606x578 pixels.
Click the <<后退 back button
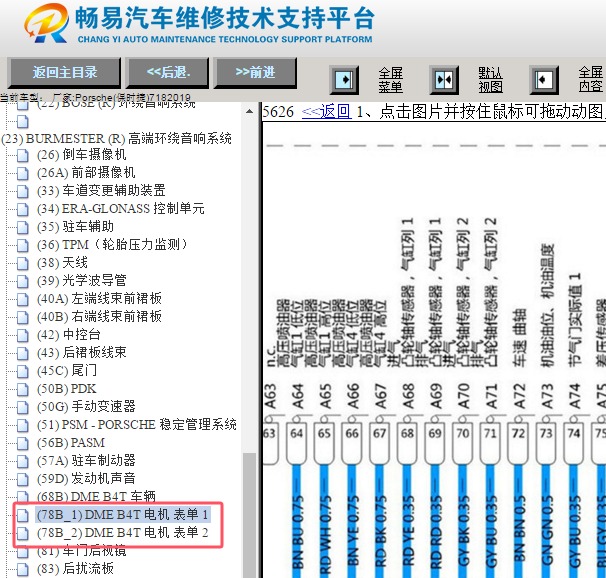(x=168, y=73)
